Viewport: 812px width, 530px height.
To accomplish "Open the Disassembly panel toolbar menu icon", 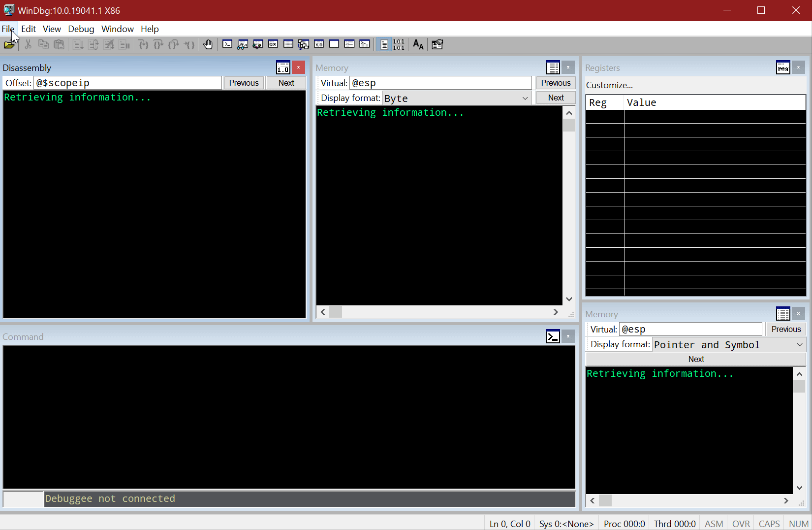I will [283, 67].
